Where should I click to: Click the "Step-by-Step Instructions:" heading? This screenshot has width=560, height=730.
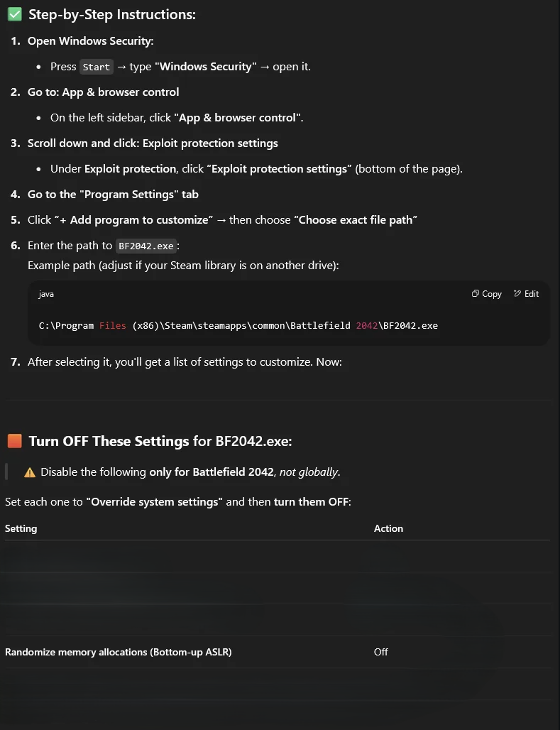click(112, 14)
